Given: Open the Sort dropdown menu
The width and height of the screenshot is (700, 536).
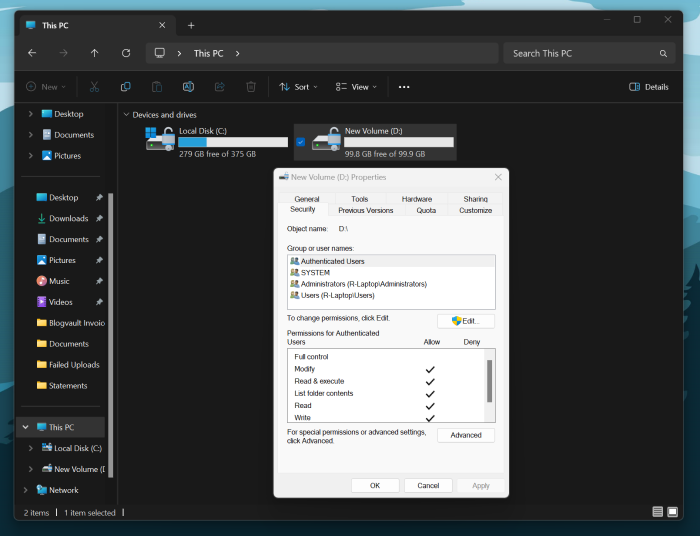Looking at the screenshot, I should point(298,87).
